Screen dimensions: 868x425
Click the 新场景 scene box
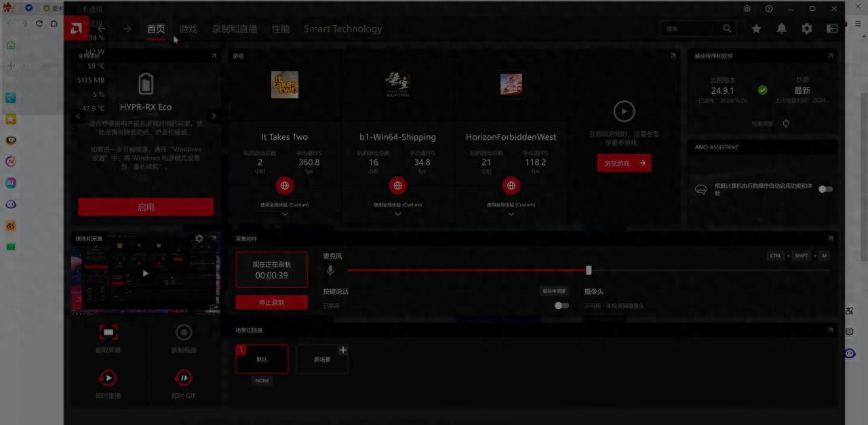321,359
